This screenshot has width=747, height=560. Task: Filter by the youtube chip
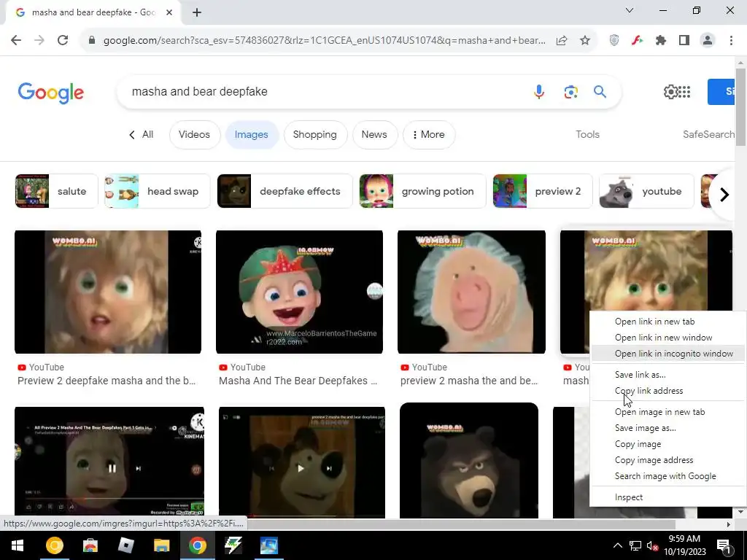coord(646,191)
